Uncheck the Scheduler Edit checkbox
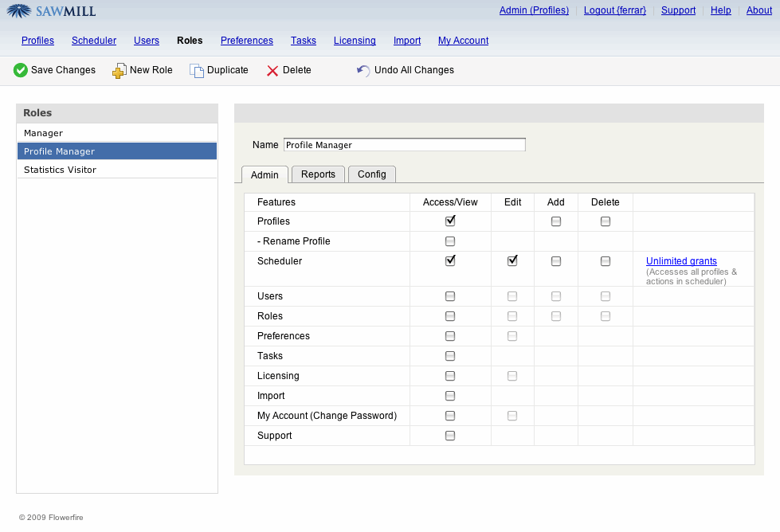780x532 pixels. (512, 260)
